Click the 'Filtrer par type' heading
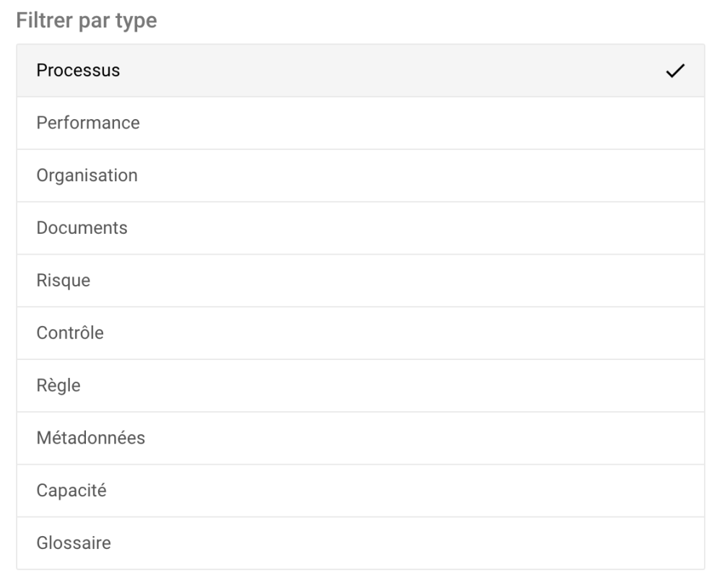Screen dimensions: 722x588 coord(87,21)
